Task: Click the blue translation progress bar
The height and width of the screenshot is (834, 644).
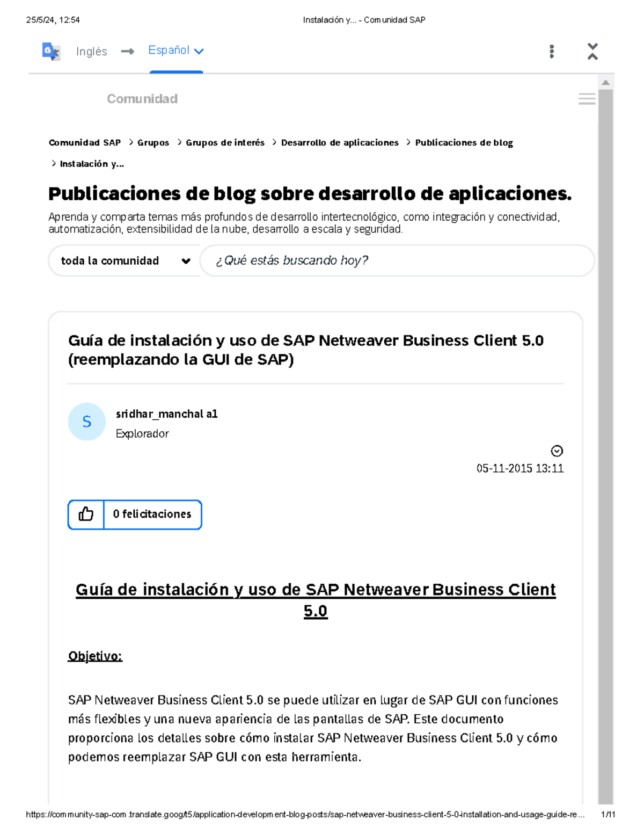Action: click(177, 71)
